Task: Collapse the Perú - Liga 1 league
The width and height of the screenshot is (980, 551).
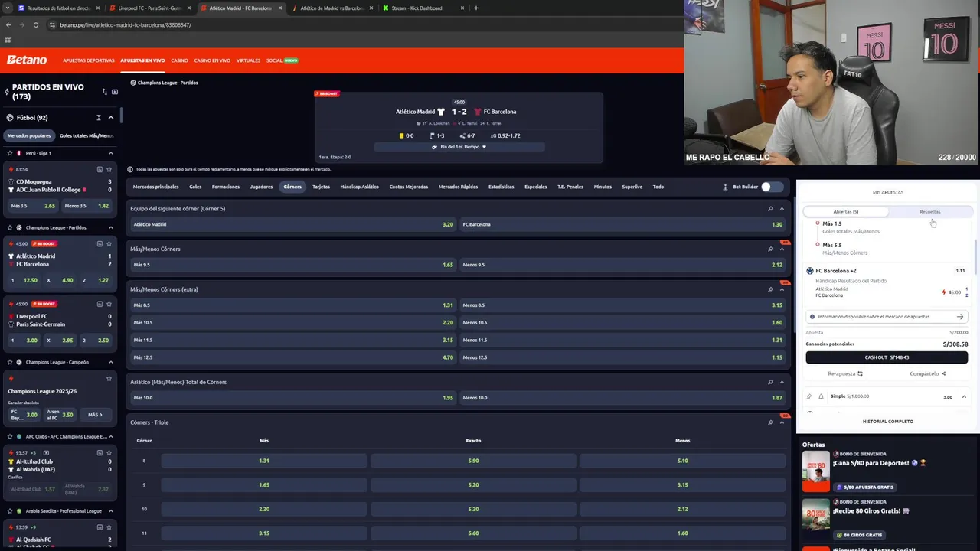Action: (110, 153)
